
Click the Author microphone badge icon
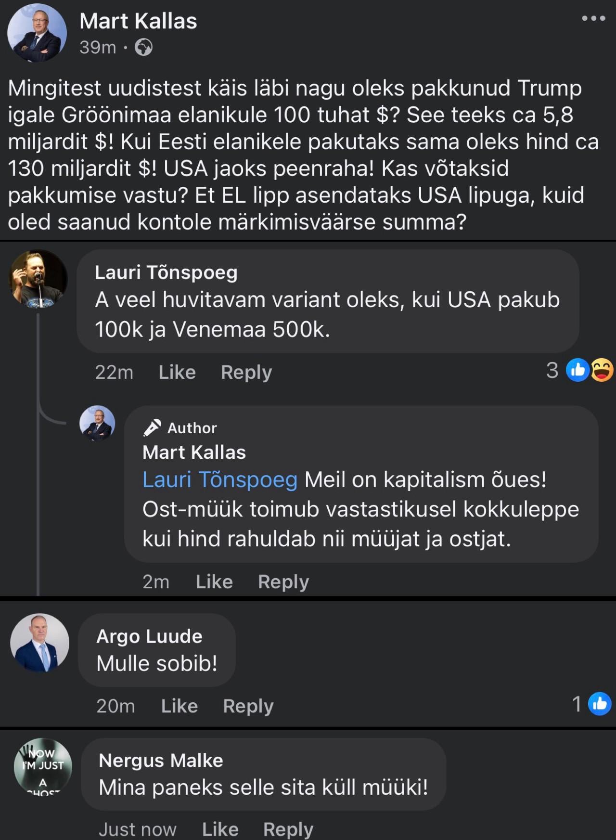coord(152,427)
